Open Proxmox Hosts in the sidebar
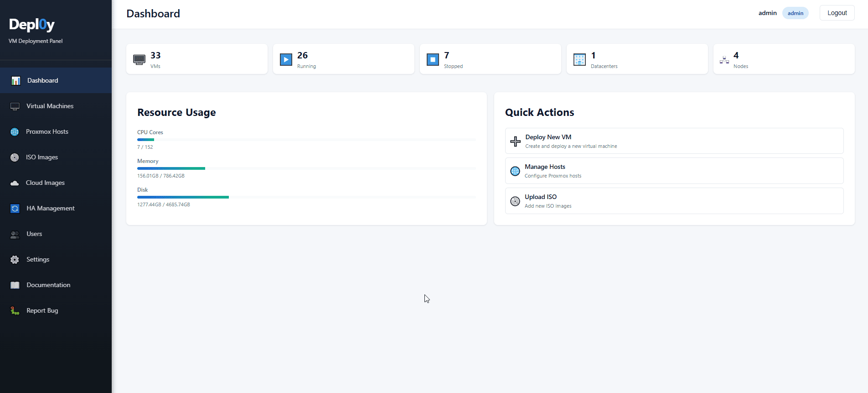 56,131
